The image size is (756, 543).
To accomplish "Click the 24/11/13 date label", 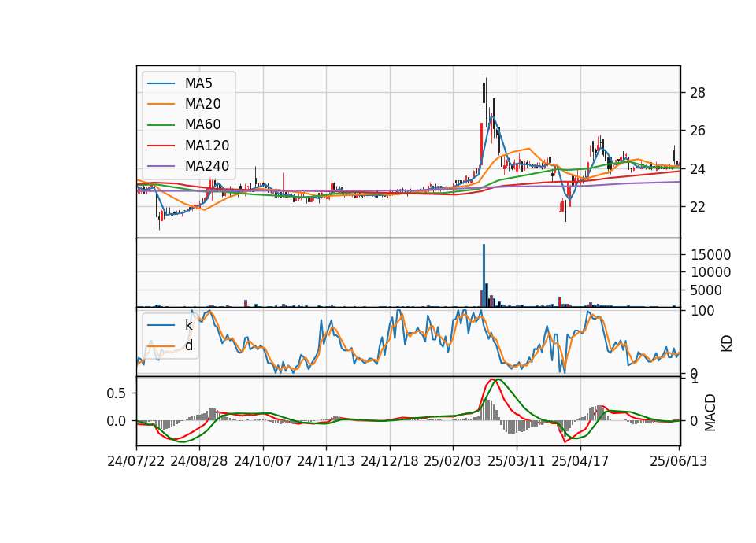I will click(326, 461).
